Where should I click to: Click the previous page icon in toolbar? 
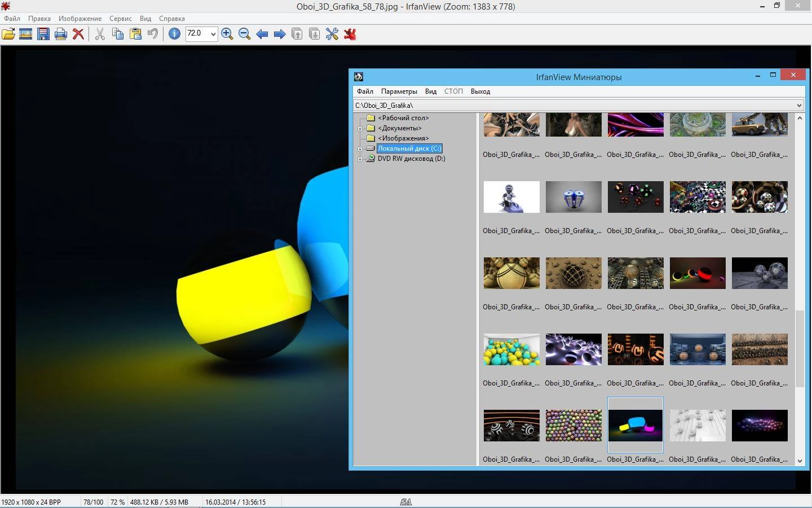click(x=297, y=34)
